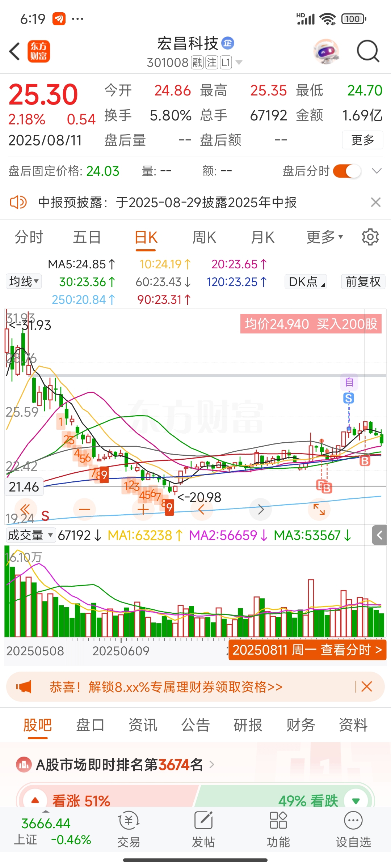391x868 pixels.
Task: Tap the 注 registration badge
Action: (x=212, y=63)
